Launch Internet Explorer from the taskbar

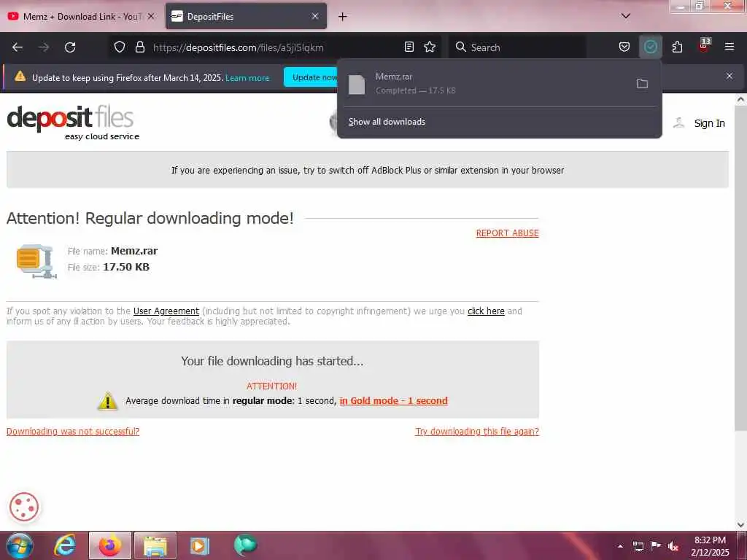(64, 545)
